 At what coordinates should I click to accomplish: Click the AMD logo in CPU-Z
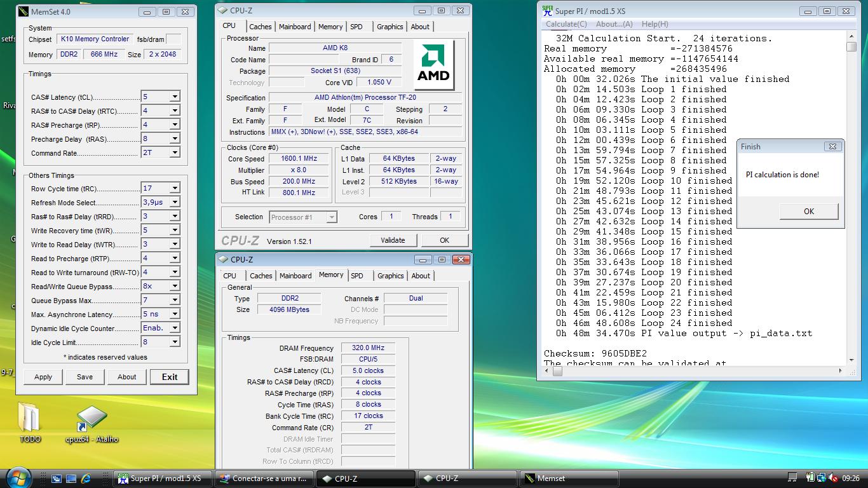tap(433, 65)
